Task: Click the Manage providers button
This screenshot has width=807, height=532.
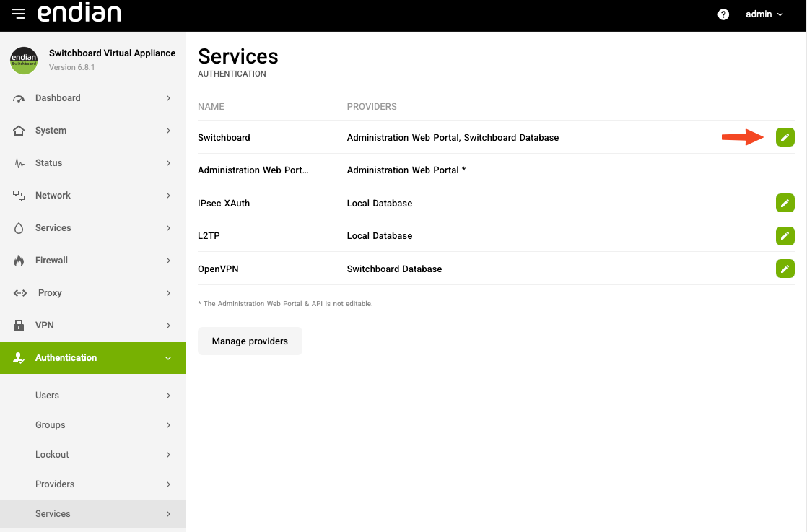Action: click(x=250, y=341)
